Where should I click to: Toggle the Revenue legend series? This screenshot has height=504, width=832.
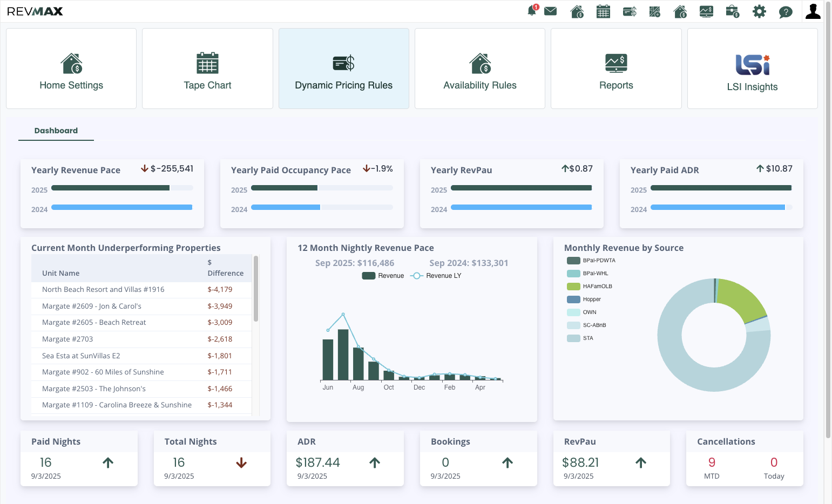coord(383,276)
